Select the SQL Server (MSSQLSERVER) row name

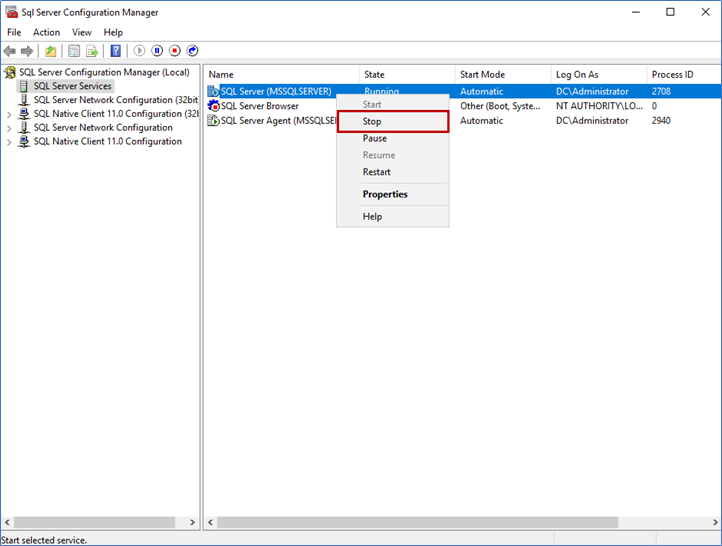pyautogui.click(x=276, y=91)
